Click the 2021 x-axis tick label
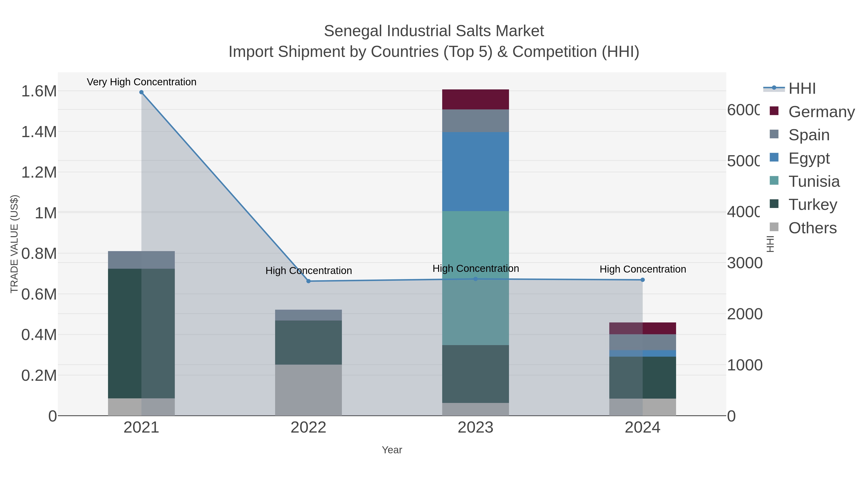868x488 pixels. tap(142, 428)
